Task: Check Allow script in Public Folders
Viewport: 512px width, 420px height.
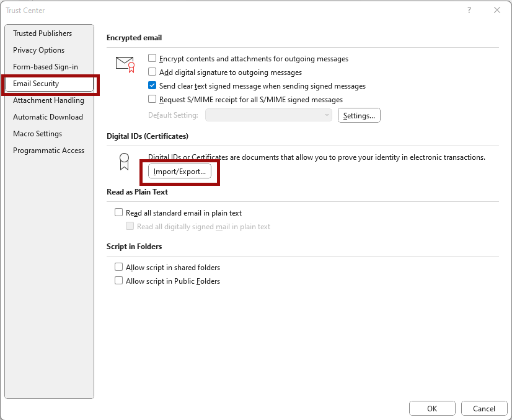Action: (x=118, y=281)
